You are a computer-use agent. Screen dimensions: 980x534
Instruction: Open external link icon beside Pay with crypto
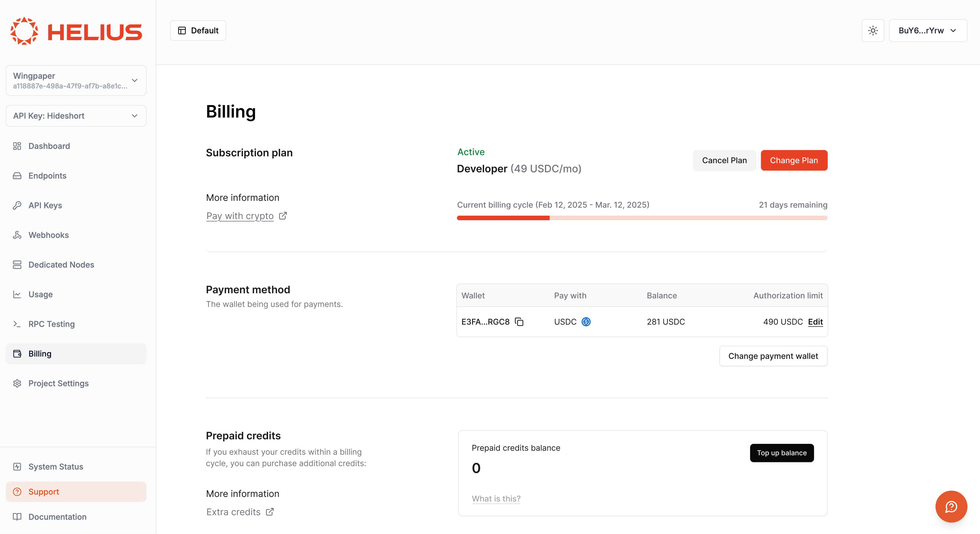pos(283,216)
